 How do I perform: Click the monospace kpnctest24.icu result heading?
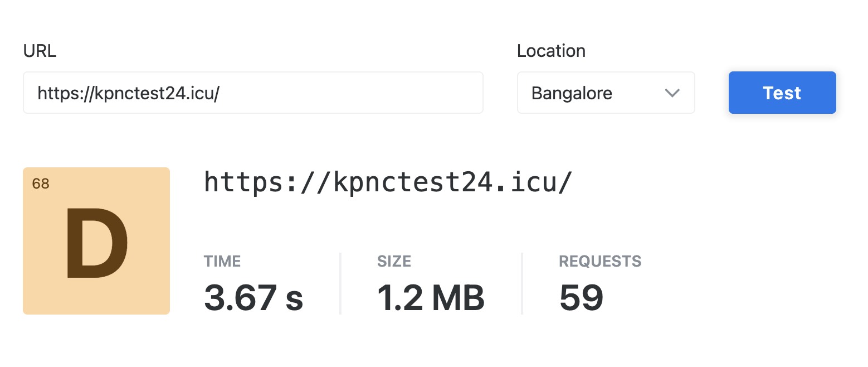coord(388,182)
